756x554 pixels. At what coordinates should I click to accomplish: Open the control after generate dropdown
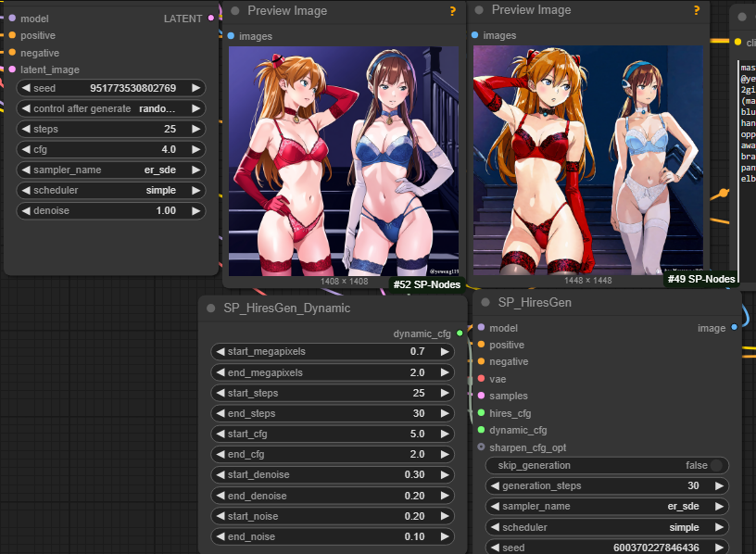(x=111, y=108)
